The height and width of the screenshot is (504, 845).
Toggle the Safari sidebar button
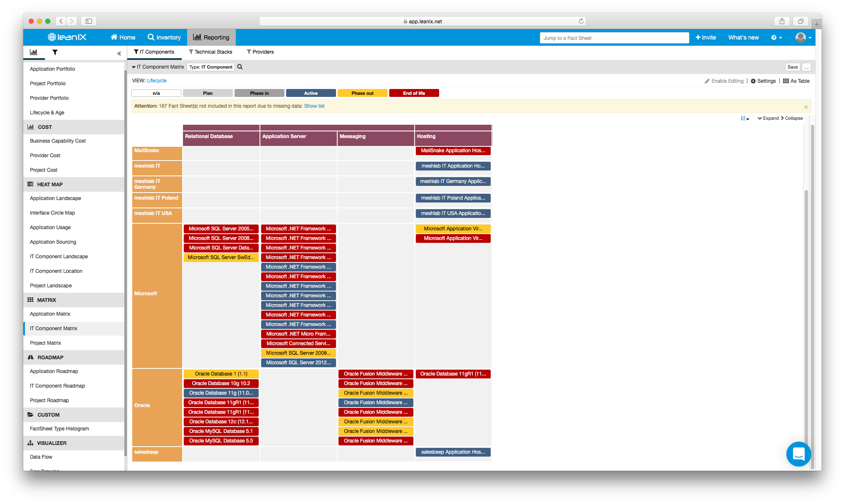pyautogui.click(x=89, y=21)
